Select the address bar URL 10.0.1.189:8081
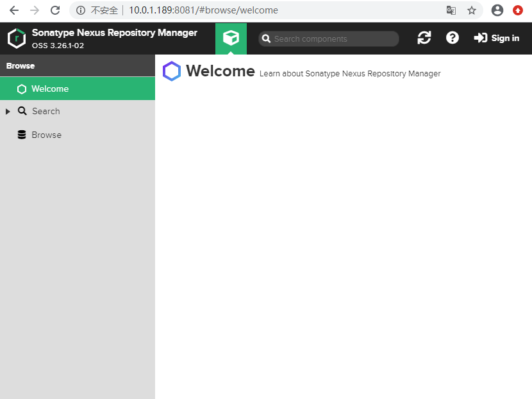Viewport: 532px width, 399px height. (x=203, y=10)
